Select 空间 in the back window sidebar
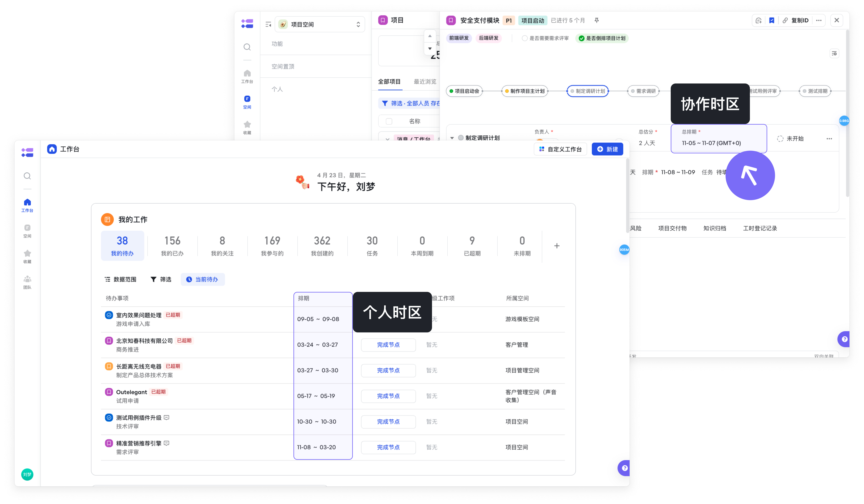Viewport: 864px width, 504px height. click(247, 102)
